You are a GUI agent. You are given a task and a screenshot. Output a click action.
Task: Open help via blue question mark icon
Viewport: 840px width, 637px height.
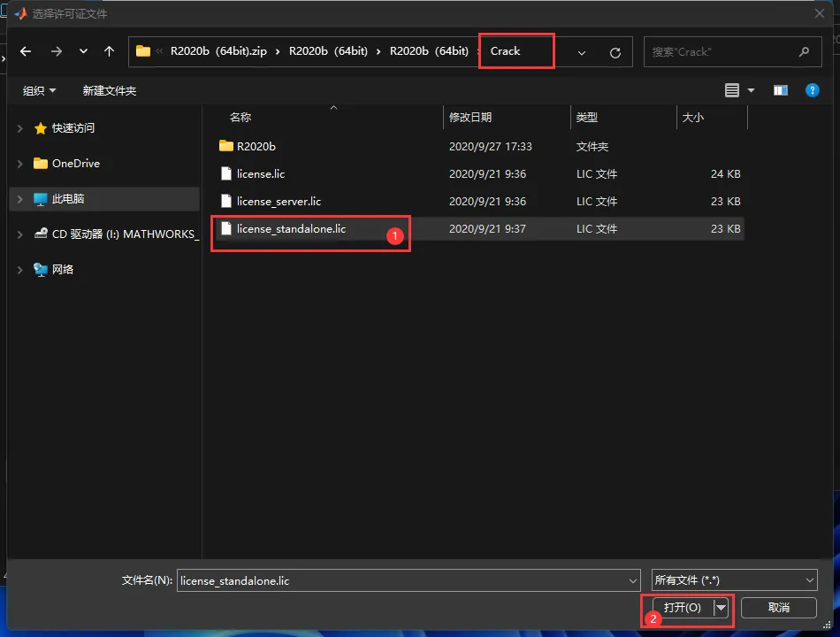(812, 90)
